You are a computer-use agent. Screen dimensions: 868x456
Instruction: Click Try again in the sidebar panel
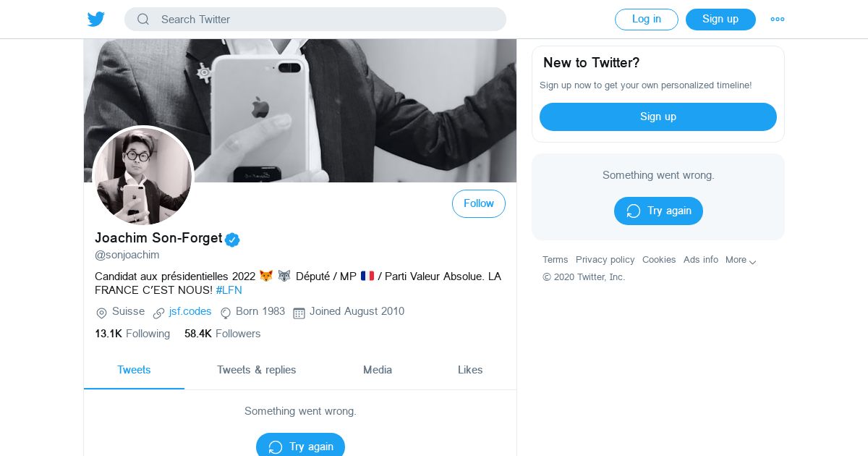(658, 211)
